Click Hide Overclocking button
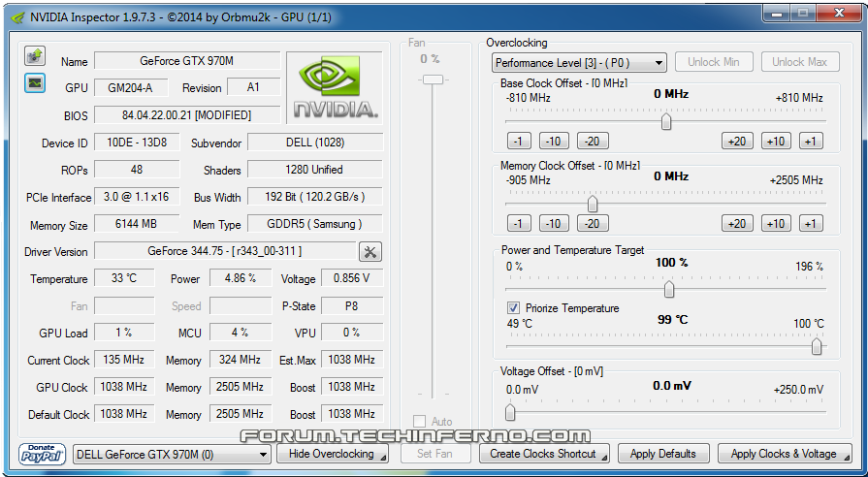Viewport: 868px width, 477px height. tap(333, 454)
